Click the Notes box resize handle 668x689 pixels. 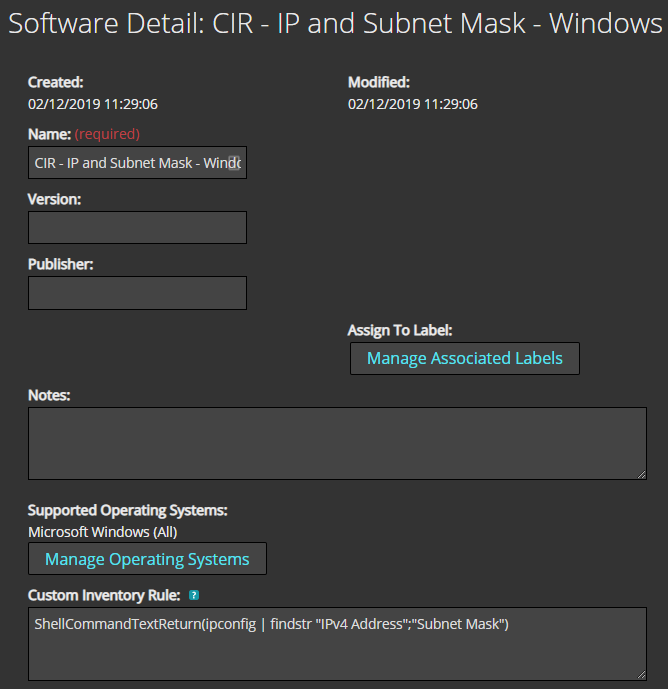point(640,473)
